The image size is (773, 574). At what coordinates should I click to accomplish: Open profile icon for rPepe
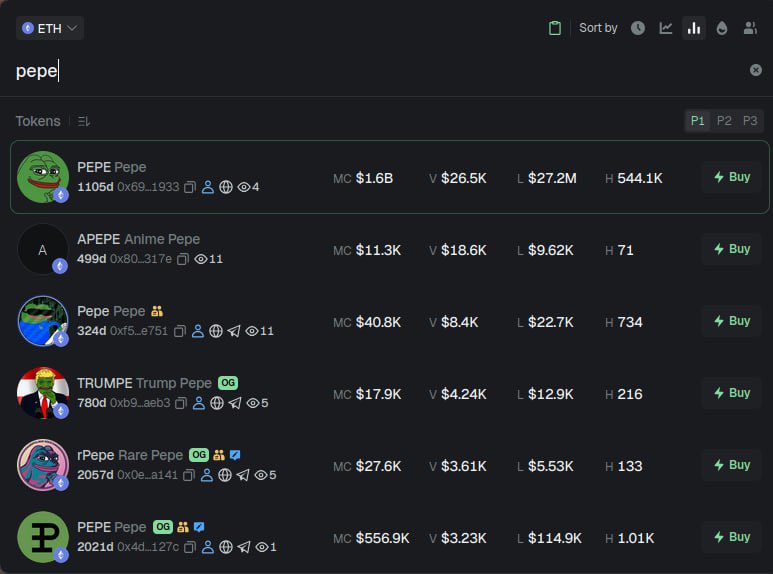[207, 475]
